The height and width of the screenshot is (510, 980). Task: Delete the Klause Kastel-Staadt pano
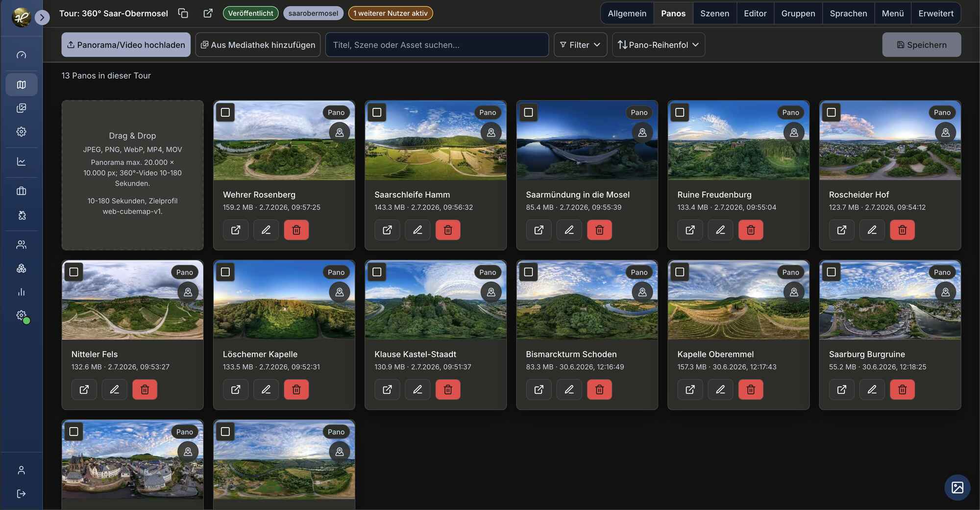point(448,389)
